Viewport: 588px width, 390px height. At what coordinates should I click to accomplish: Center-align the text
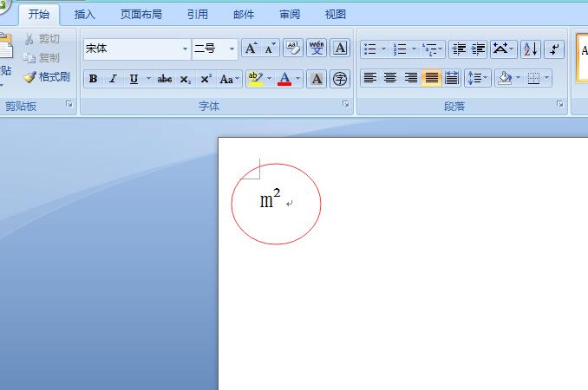pos(390,78)
